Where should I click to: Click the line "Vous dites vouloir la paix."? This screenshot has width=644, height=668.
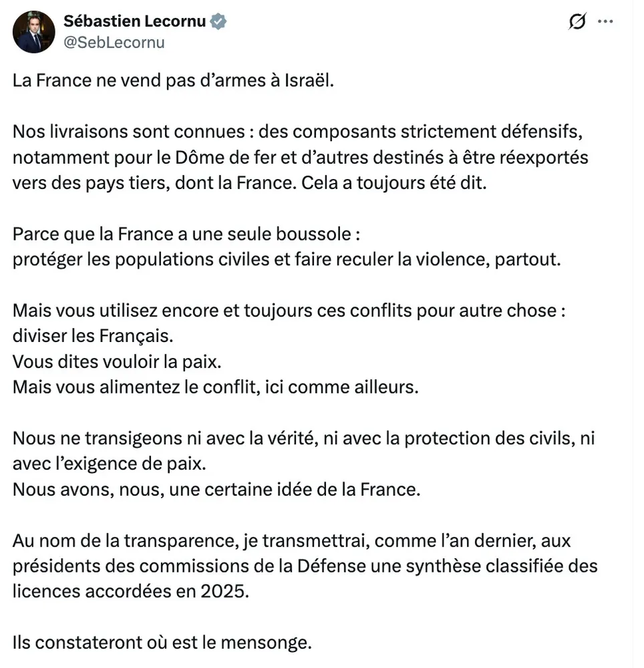point(116,361)
